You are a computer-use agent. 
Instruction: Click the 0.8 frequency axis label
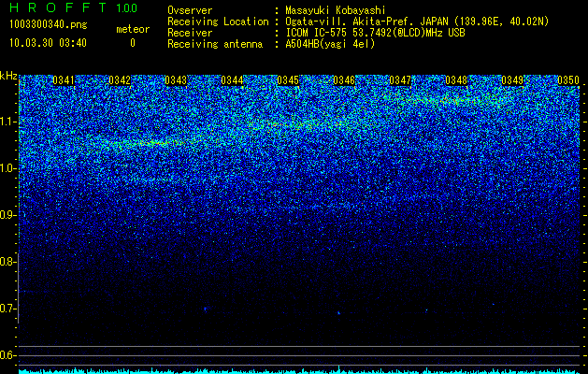[7, 262]
